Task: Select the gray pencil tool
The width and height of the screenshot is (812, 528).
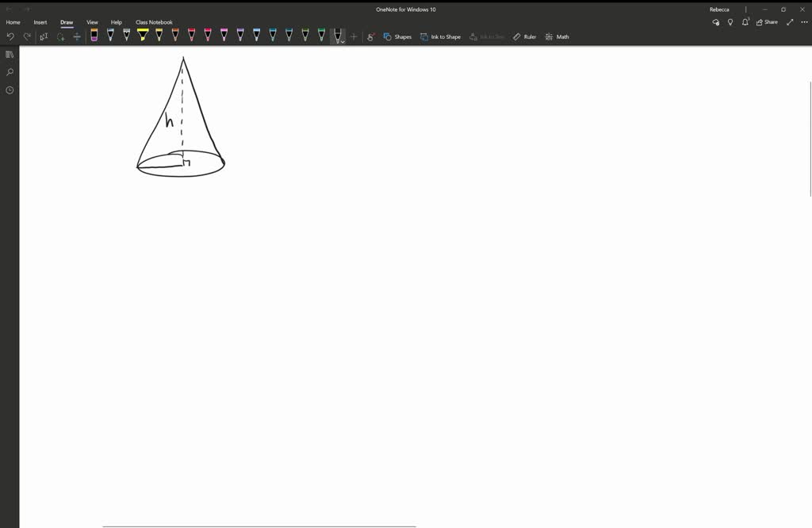Action: [x=126, y=35]
